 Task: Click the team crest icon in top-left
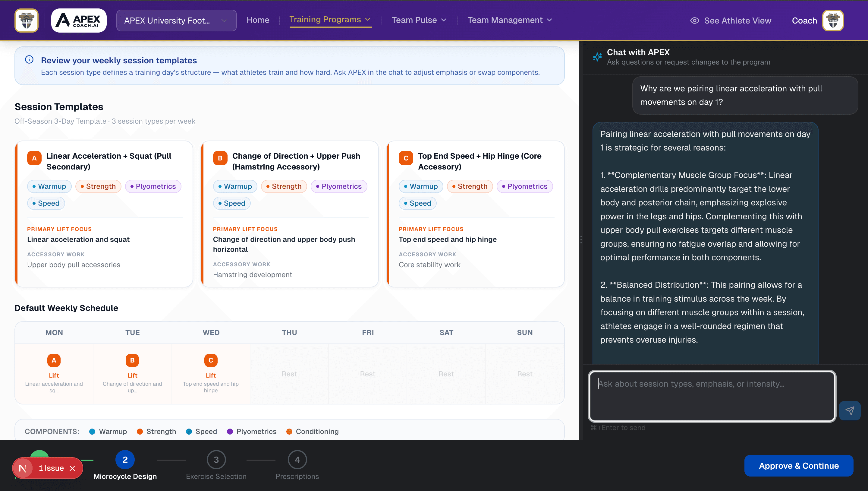click(x=26, y=20)
